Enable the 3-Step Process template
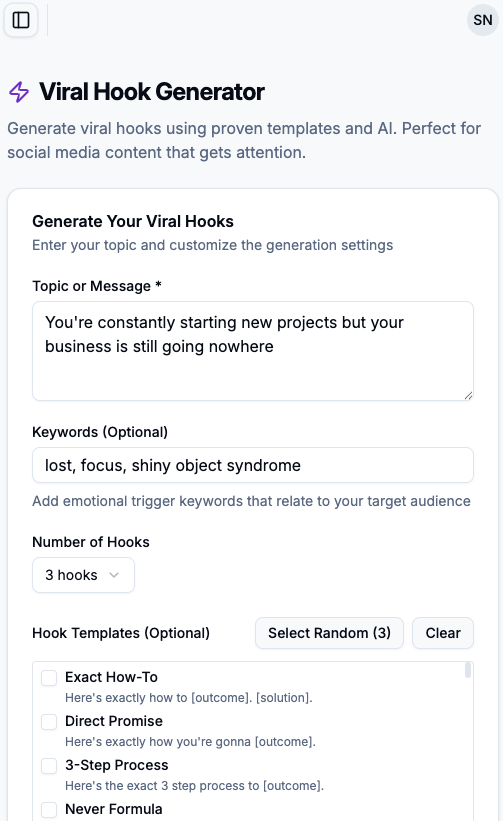Image resolution: width=503 pixels, height=821 pixels. tap(49, 765)
